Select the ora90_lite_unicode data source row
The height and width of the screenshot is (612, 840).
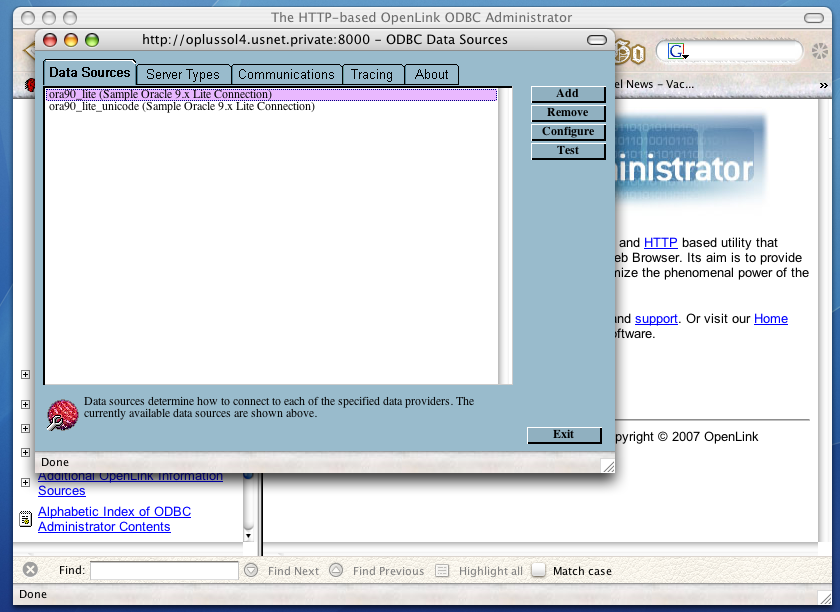[272, 107]
